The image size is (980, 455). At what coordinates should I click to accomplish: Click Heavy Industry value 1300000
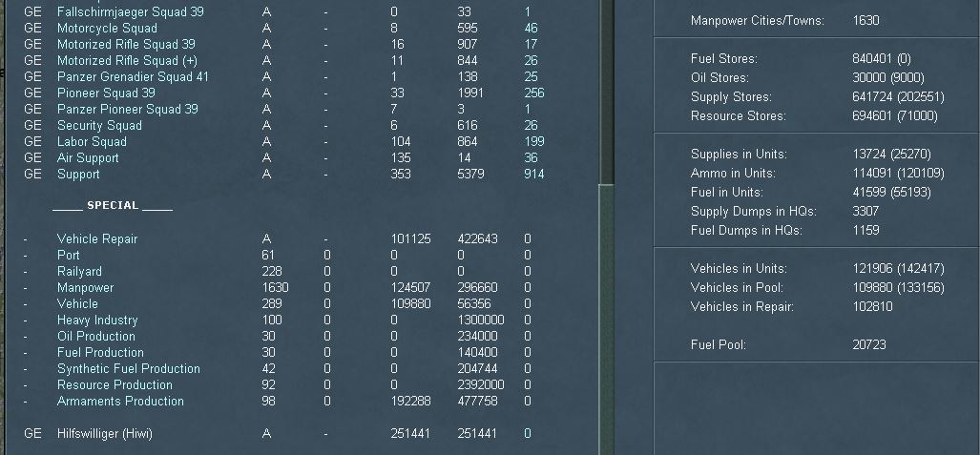[481, 320]
